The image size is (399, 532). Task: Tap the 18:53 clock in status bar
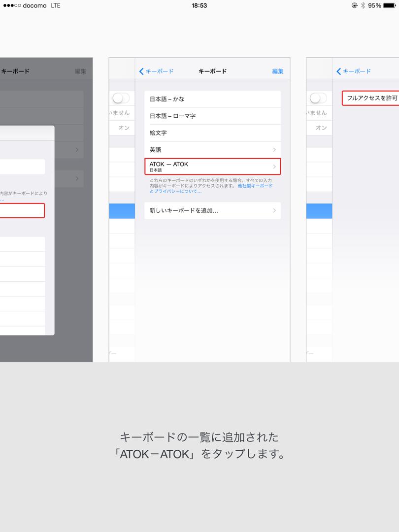pyautogui.click(x=199, y=5)
